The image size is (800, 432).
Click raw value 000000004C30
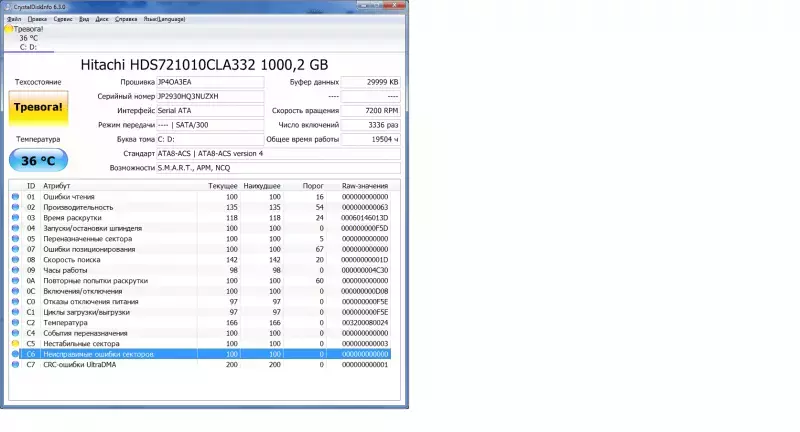pyautogui.click(x=365, y=270)
